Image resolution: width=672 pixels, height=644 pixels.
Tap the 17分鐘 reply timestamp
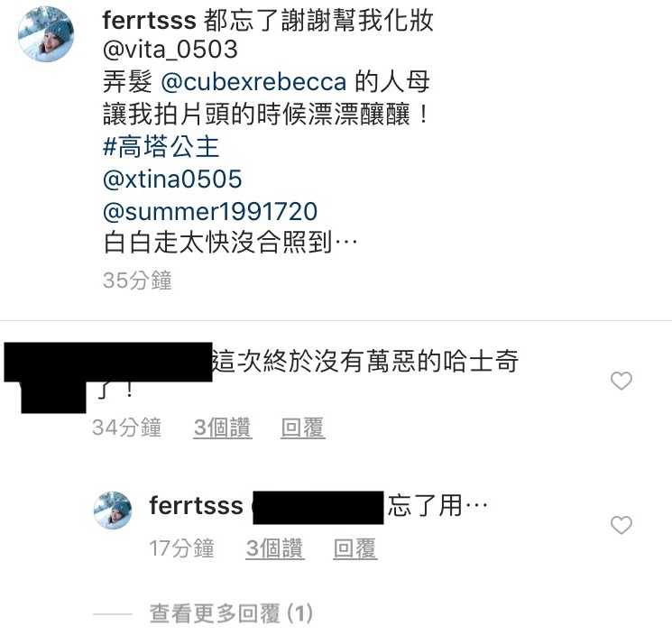click(x=181, y=547)
